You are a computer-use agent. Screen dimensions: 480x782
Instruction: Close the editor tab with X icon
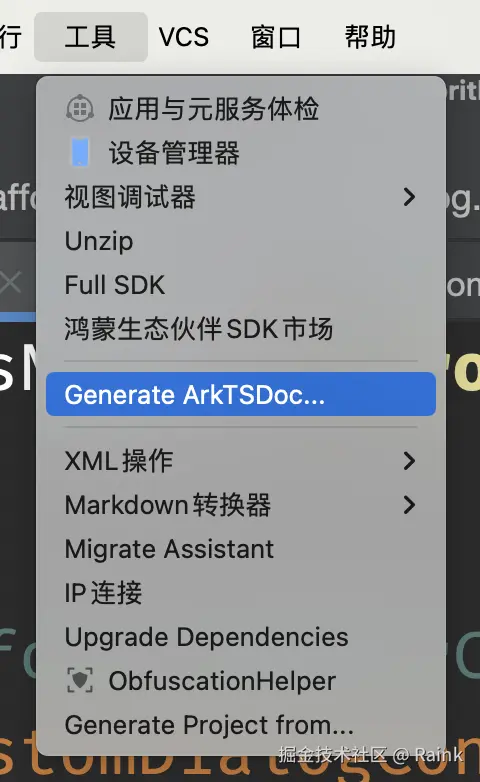10,282
